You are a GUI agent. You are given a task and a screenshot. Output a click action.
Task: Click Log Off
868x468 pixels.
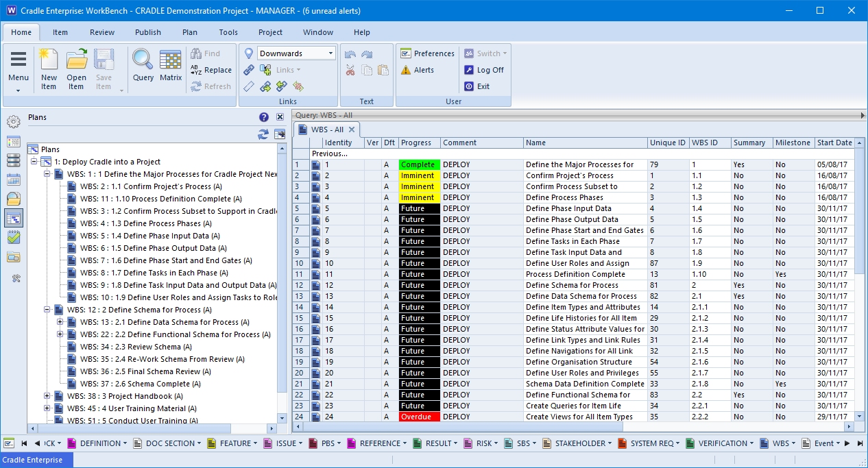[484, 70]
